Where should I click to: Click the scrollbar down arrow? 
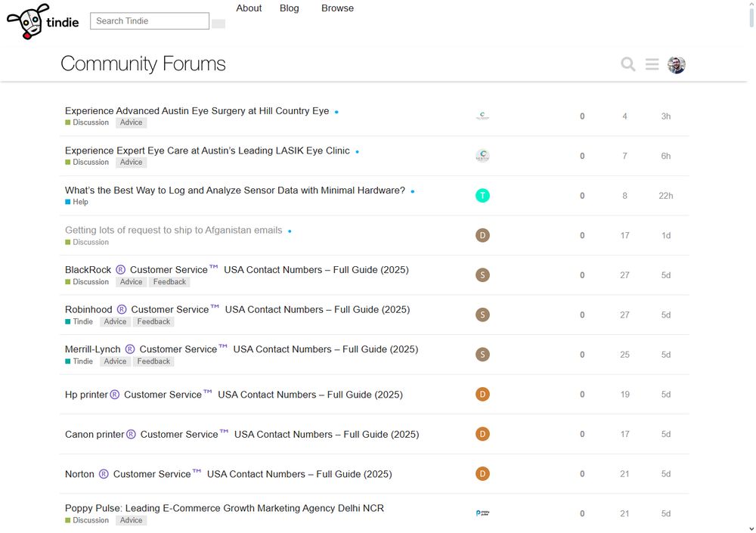click(x=751, y=528)
